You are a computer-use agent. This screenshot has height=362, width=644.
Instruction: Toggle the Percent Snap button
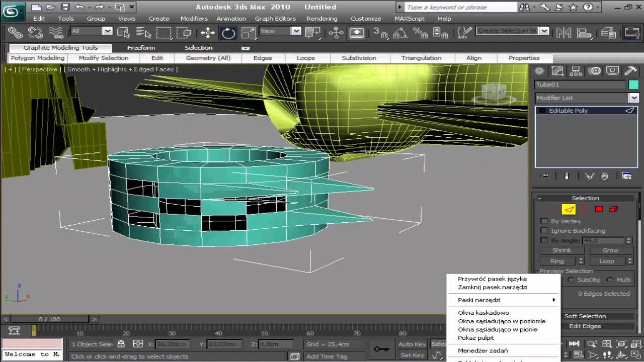421,33
